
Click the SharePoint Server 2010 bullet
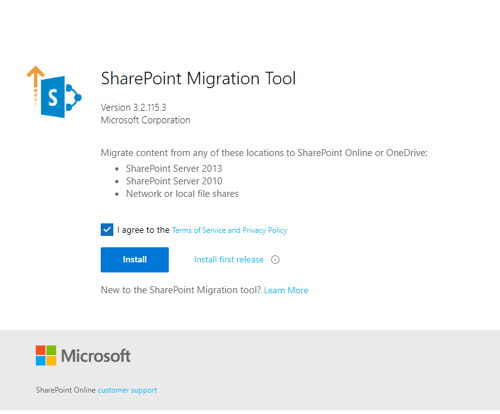point(174,181)
